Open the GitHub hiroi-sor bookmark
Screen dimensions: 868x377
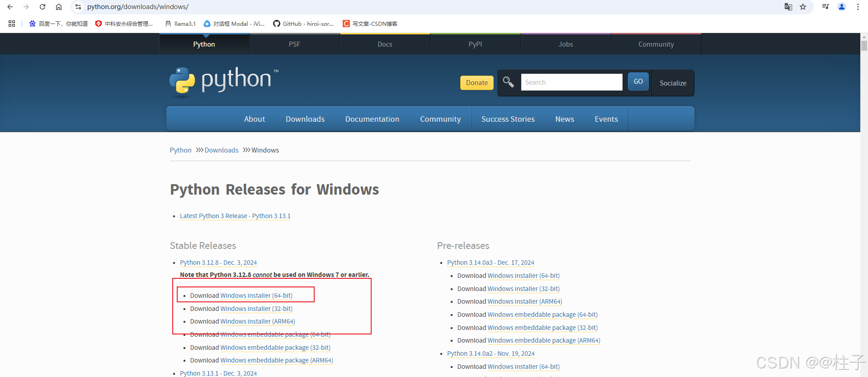tap(303, 24)
